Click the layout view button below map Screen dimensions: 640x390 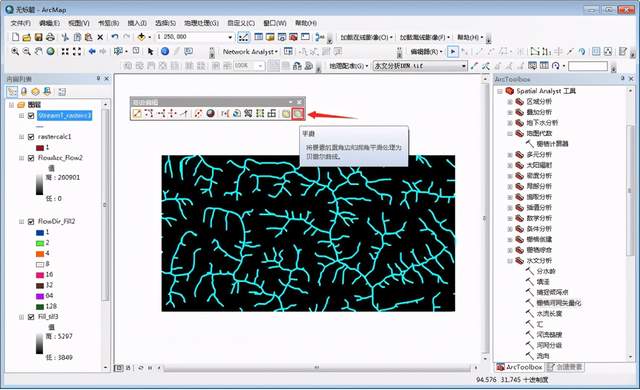point(128,368)
